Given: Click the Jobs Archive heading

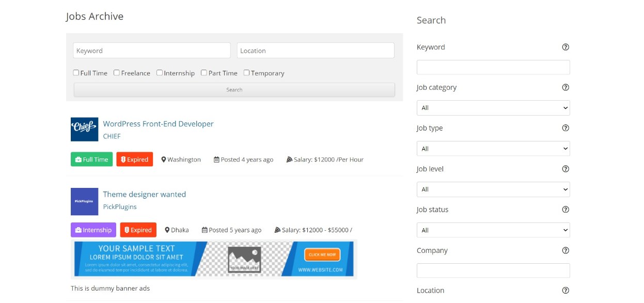Looking at the screenshot, I should [95, 17].
